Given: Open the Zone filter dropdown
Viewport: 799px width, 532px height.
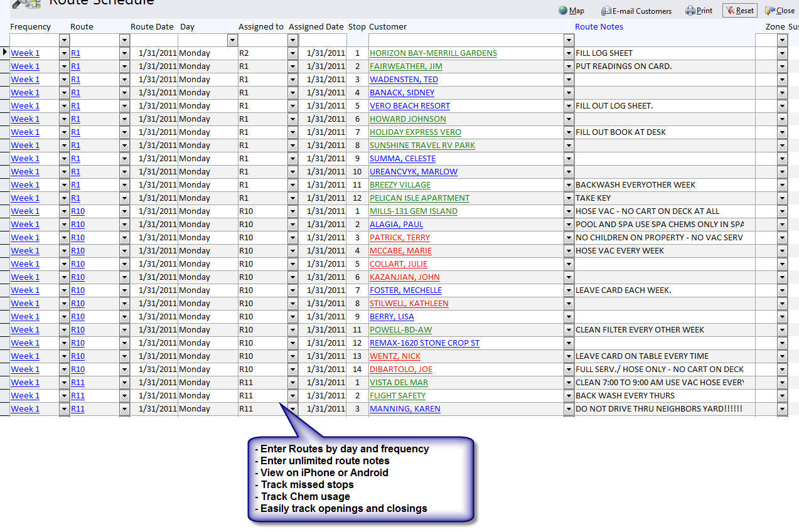Looking at the screenshot, I should [x=782, y=40].
